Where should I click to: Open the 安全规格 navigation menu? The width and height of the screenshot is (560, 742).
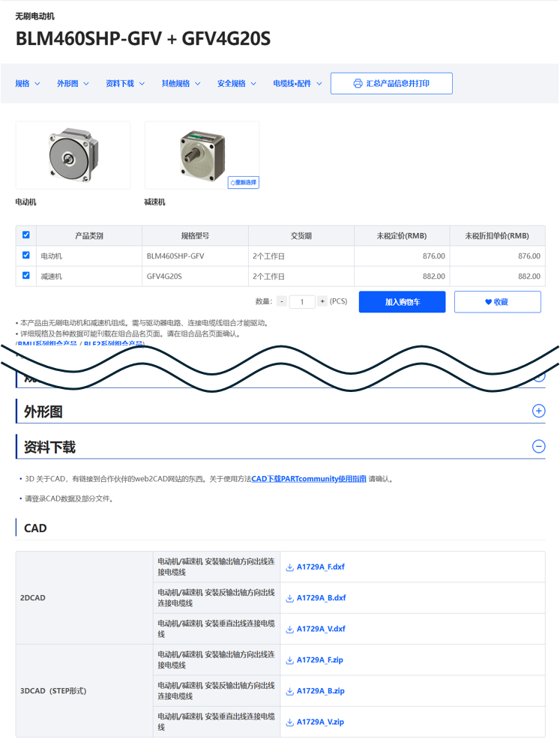click(237, 83)
